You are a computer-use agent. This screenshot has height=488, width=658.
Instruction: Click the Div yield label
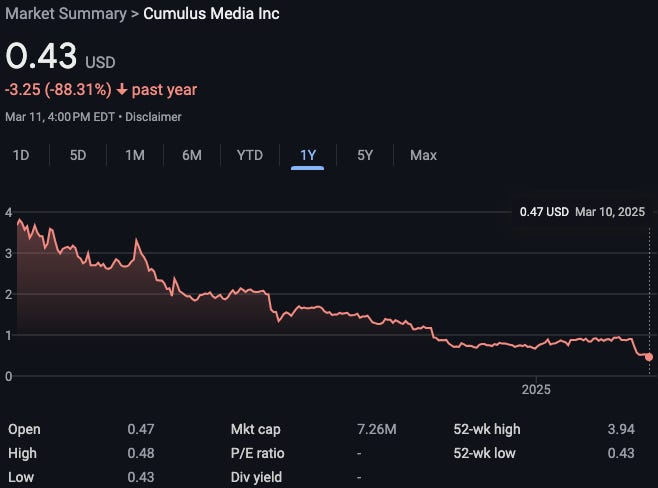[256, 477]
